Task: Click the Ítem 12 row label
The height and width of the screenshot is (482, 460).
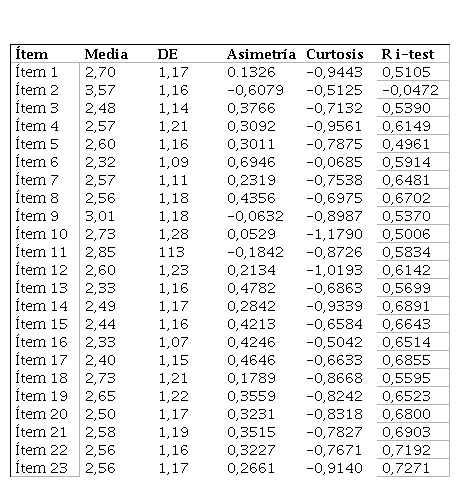Action: point(41,270)
